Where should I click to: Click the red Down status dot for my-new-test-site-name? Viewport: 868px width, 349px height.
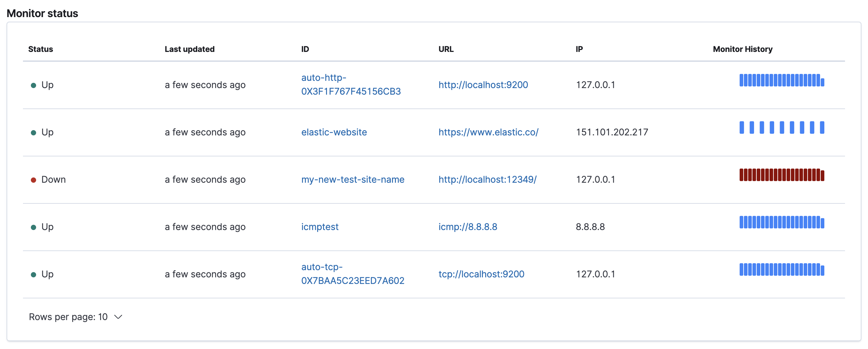[x=33, y=180]
